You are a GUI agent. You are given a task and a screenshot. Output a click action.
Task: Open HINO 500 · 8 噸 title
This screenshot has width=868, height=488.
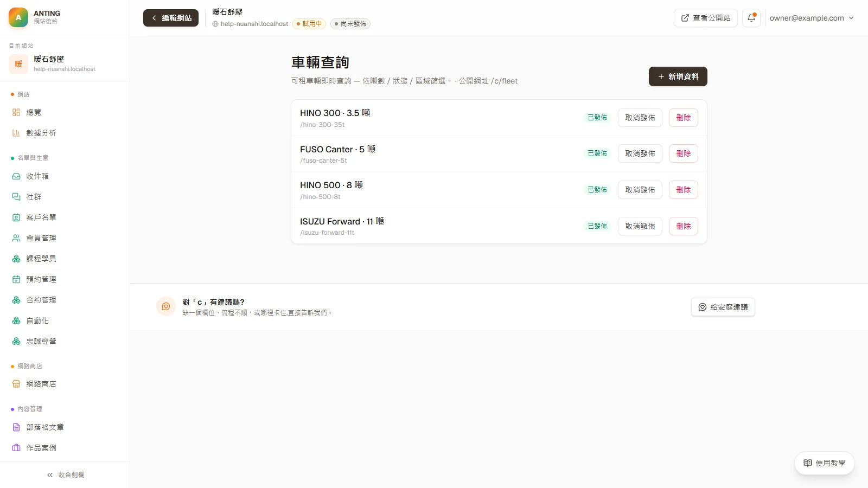[331, 185]
